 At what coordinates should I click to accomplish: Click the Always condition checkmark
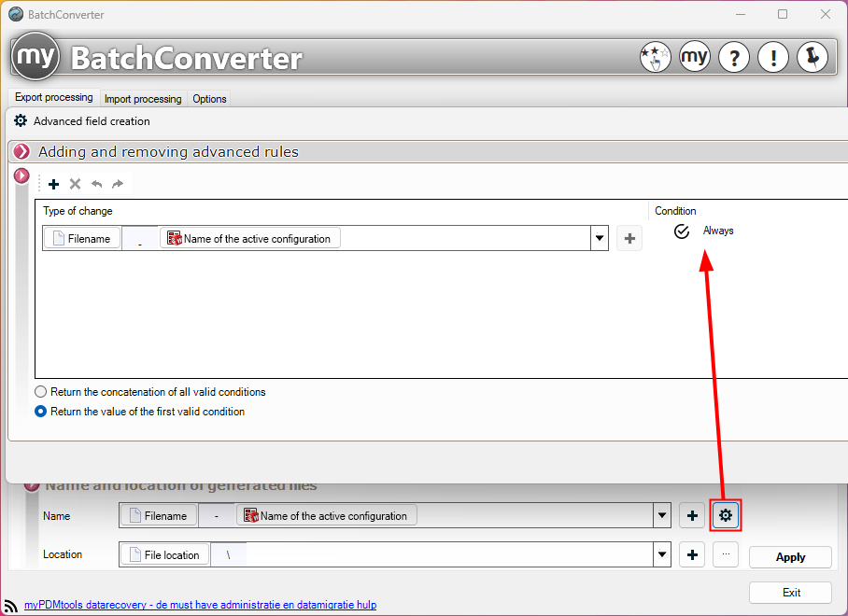(x=682, y=231)
